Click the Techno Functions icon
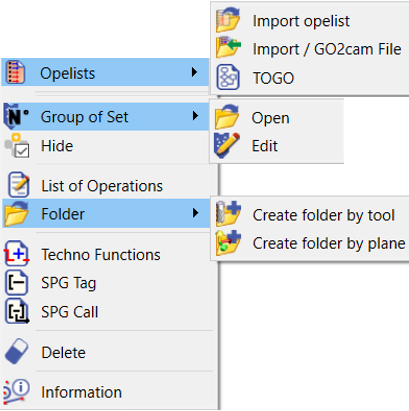This screenshot has width=409, height=411. [x=17, y=254]
